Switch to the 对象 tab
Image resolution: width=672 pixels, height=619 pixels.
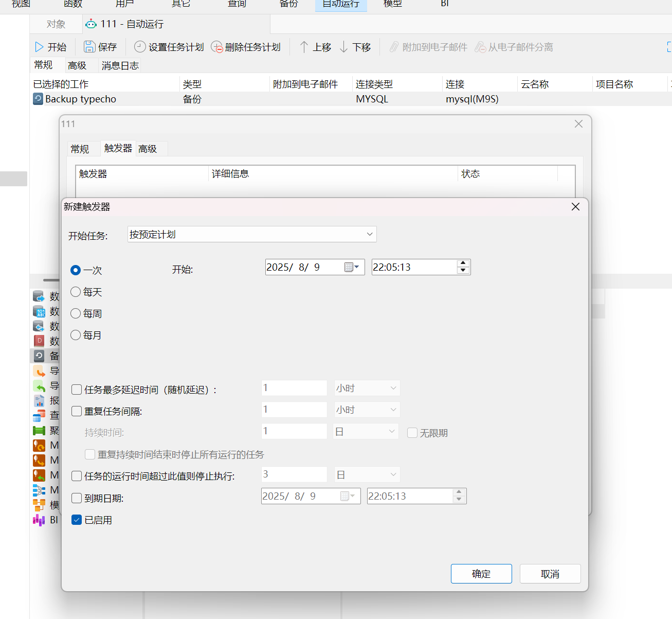pos(56,24)
